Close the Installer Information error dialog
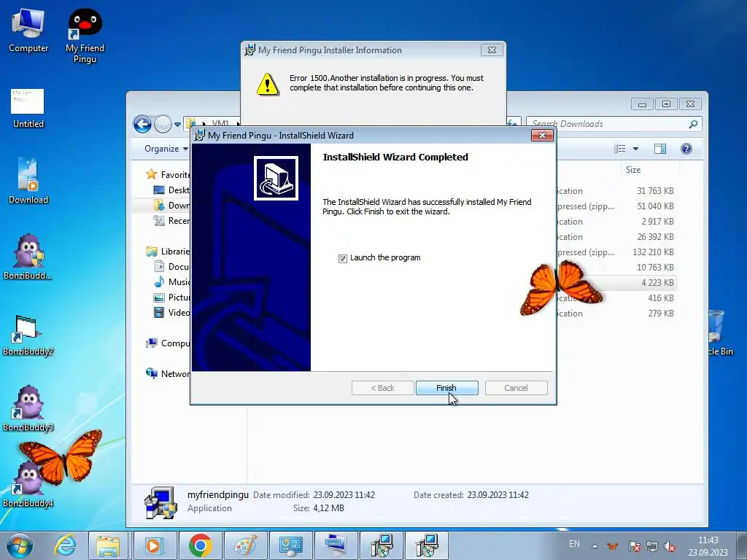This screenshot has width=747, height=560. (x=492, y=50)
